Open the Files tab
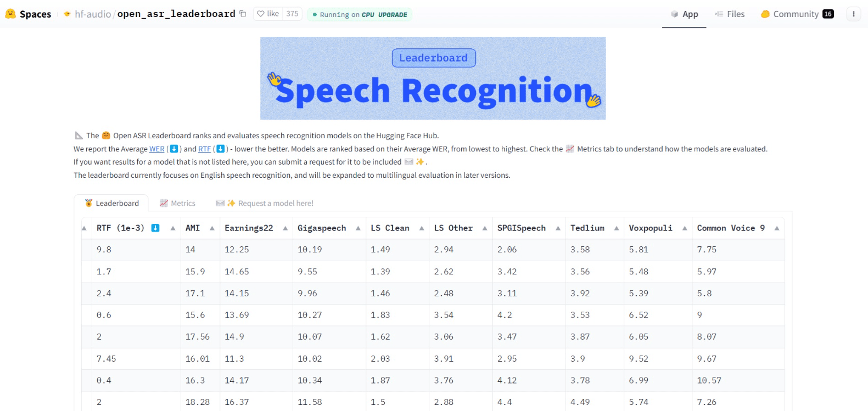The height and width of the screenshot is (411, 868). pos(730,14)
